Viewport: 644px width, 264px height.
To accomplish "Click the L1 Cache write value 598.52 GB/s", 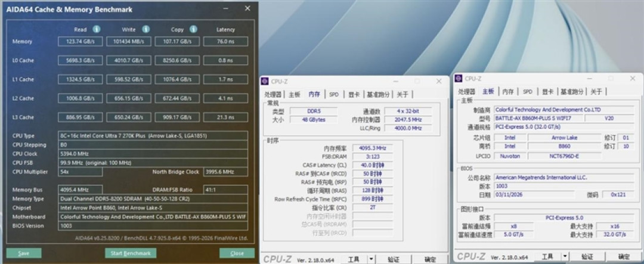I will tap(129, 79).
